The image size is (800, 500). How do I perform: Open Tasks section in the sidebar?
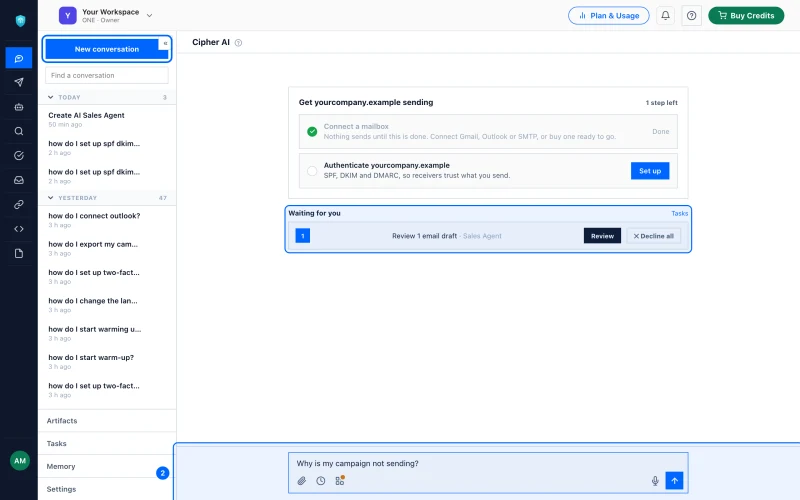[x=107, y=443]
